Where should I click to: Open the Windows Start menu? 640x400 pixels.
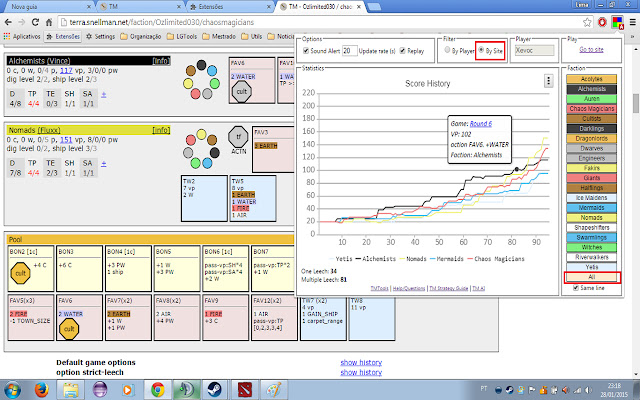(x=12, y=390)
